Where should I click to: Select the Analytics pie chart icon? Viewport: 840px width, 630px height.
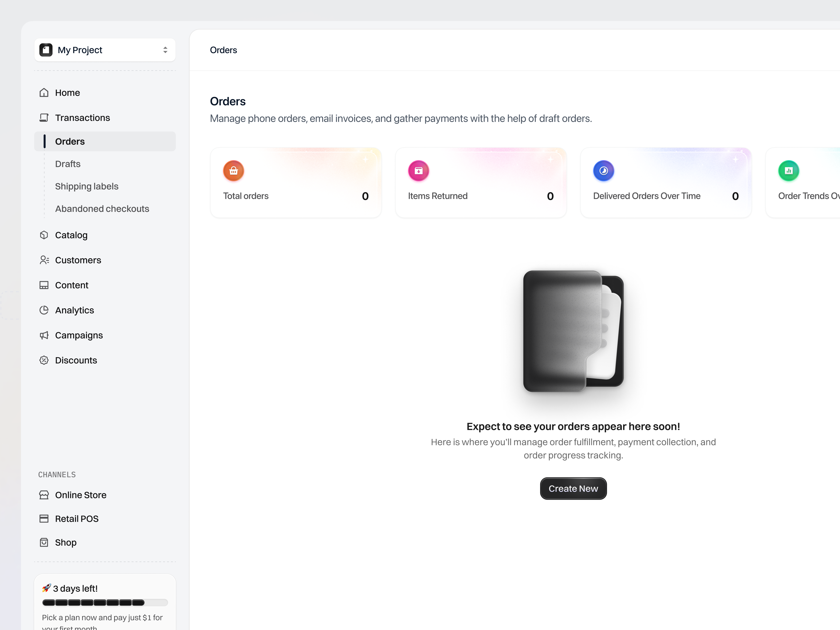[x=44, y=310]
